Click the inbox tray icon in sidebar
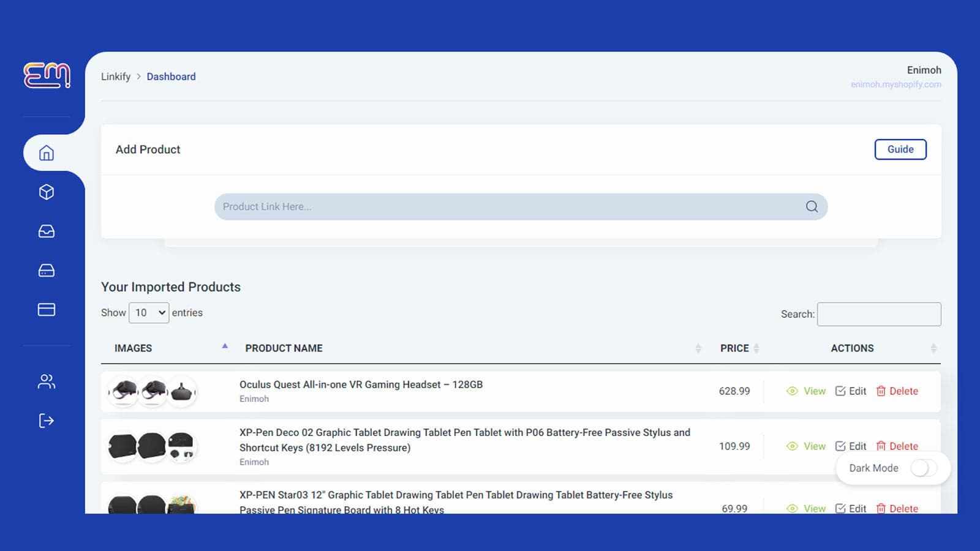This screenshot has width=980, height=551. [x=47, y=231]
